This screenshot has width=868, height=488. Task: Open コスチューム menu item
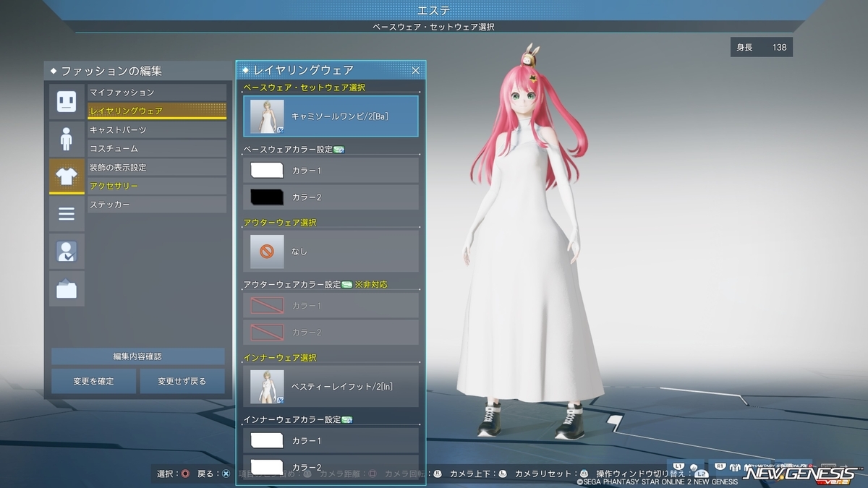[x=157, y=149]
